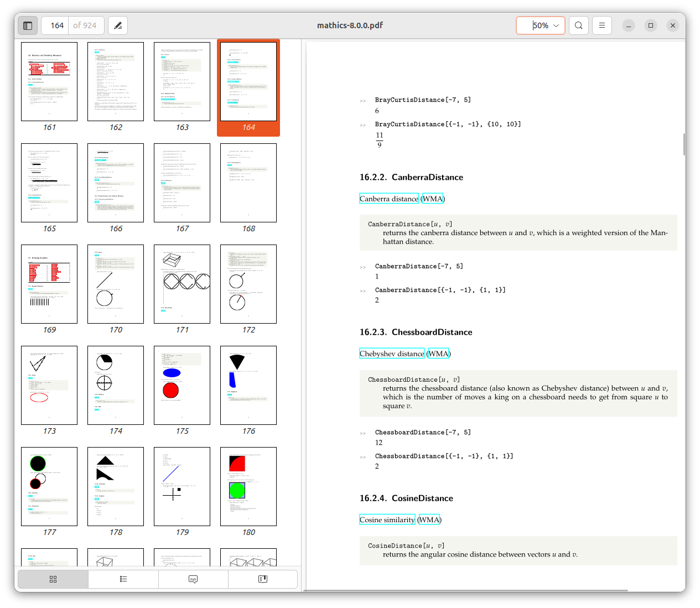Image resolution: width=700 pixels, height=608 pixels.
Task: Follow the Chebyshev distance link
Action: (x=392, y=354)
